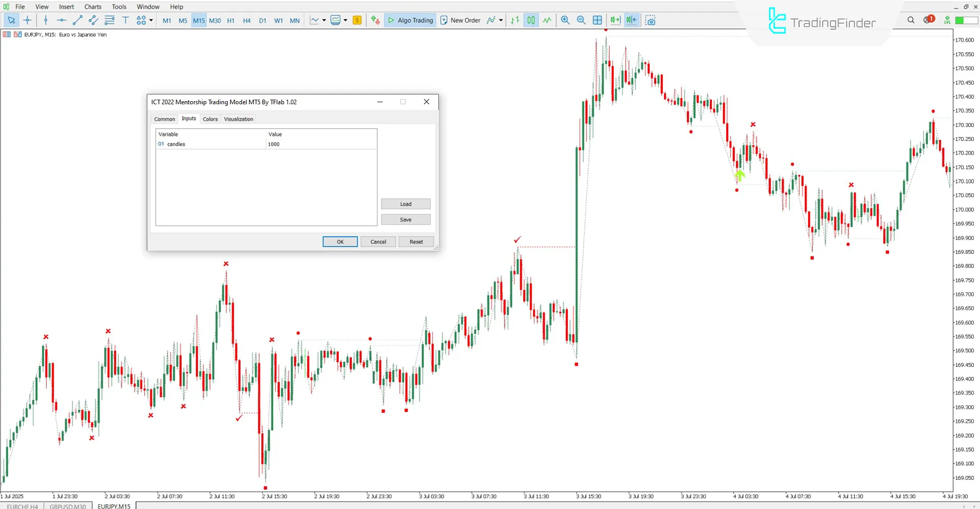Click the search icon in the top right
The width and height of the screenshot is (980, 509).
coord(911,20)
